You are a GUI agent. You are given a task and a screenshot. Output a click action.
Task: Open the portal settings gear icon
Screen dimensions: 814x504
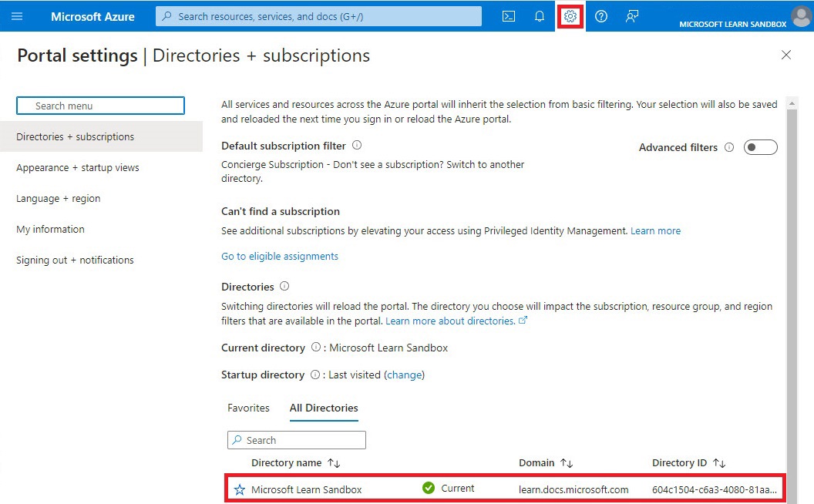(570, 16)
